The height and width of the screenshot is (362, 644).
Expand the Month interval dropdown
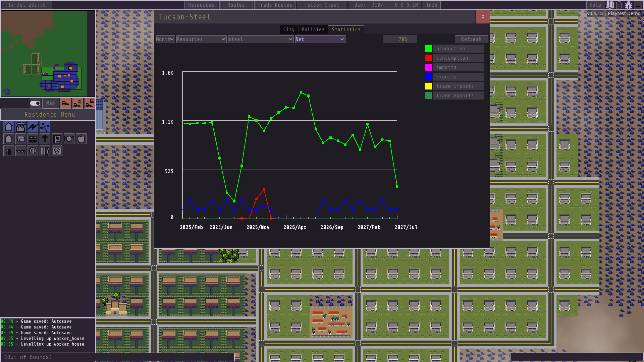[x=165, y=39]
